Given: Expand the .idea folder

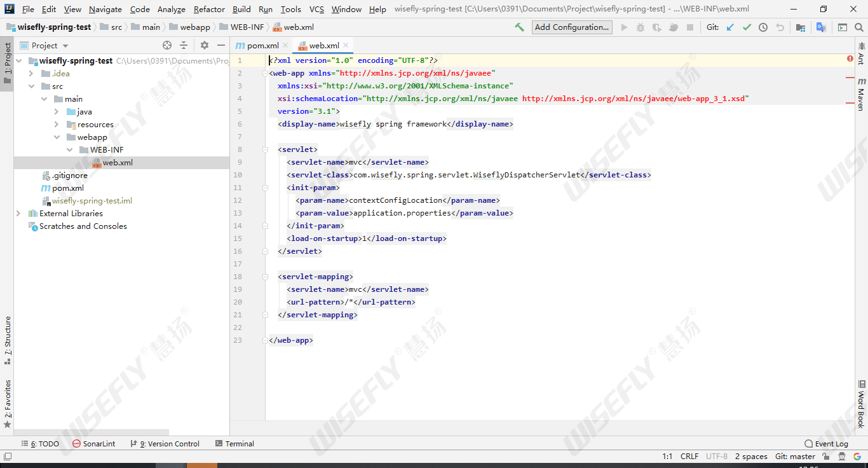Looking at the screenshot, I should click(31, 74).
